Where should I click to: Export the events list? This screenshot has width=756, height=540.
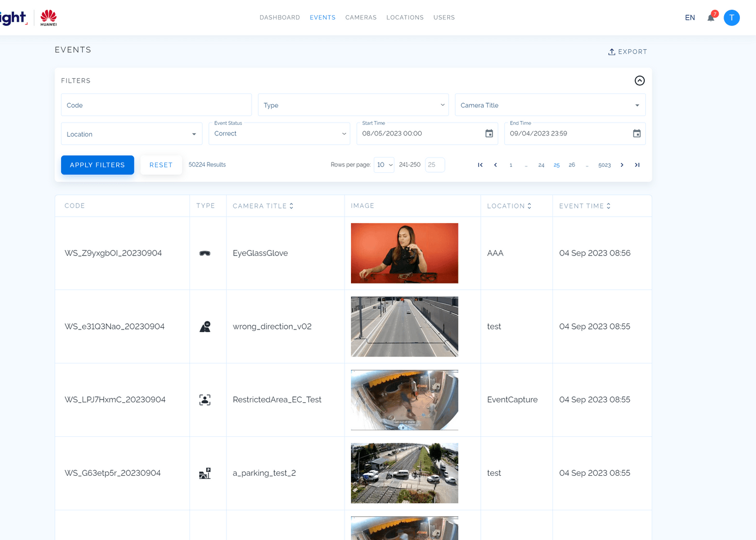click(x=627, y=52)
